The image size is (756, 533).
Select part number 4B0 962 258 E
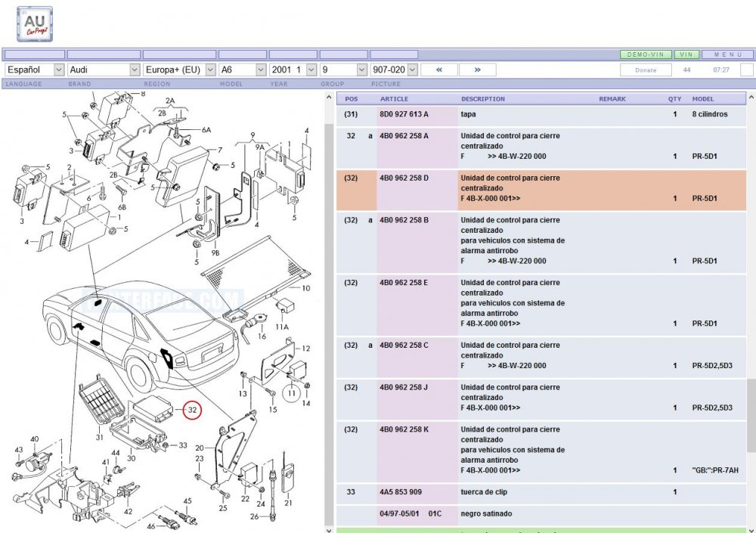404,283
